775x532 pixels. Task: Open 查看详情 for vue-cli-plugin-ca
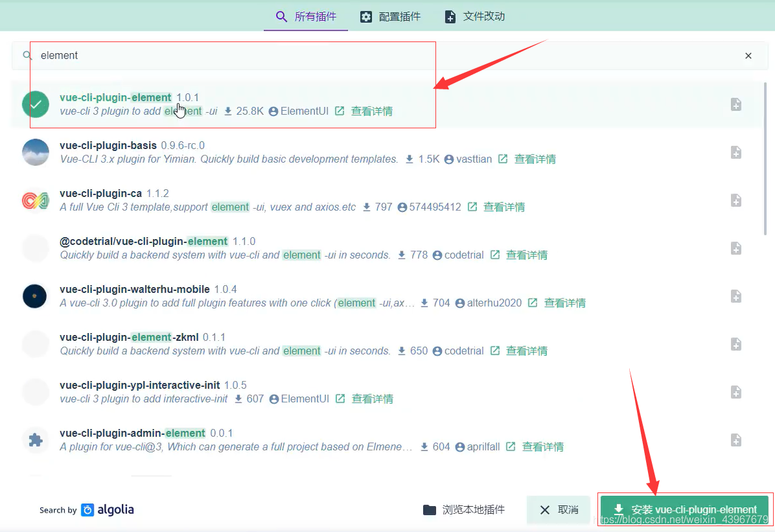(503, 207)
